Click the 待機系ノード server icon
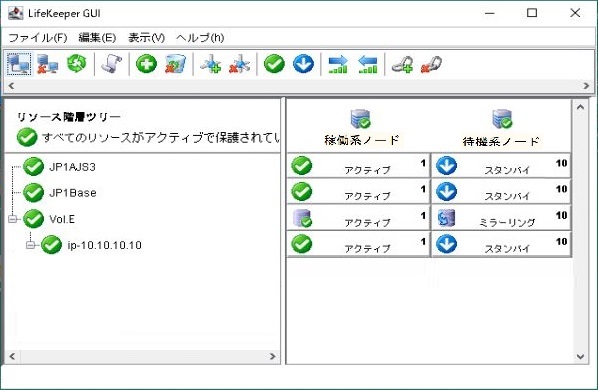598x390 pixels. click(x=502, y=119)
